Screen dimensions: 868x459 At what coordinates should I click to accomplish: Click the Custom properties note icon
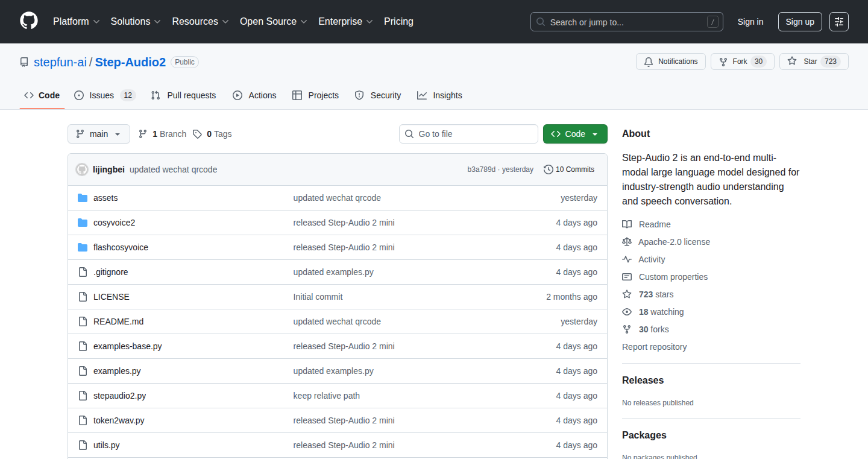[x=627, y=277]
